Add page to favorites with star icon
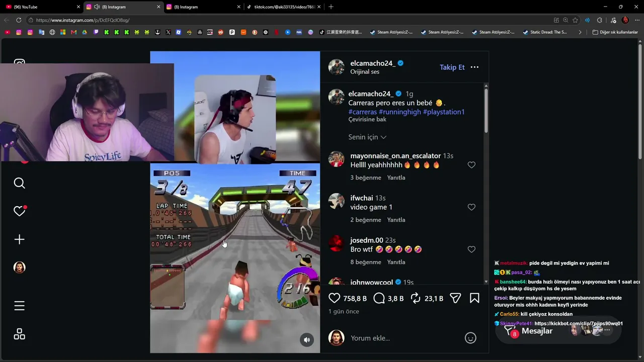 tap(575, 20)
